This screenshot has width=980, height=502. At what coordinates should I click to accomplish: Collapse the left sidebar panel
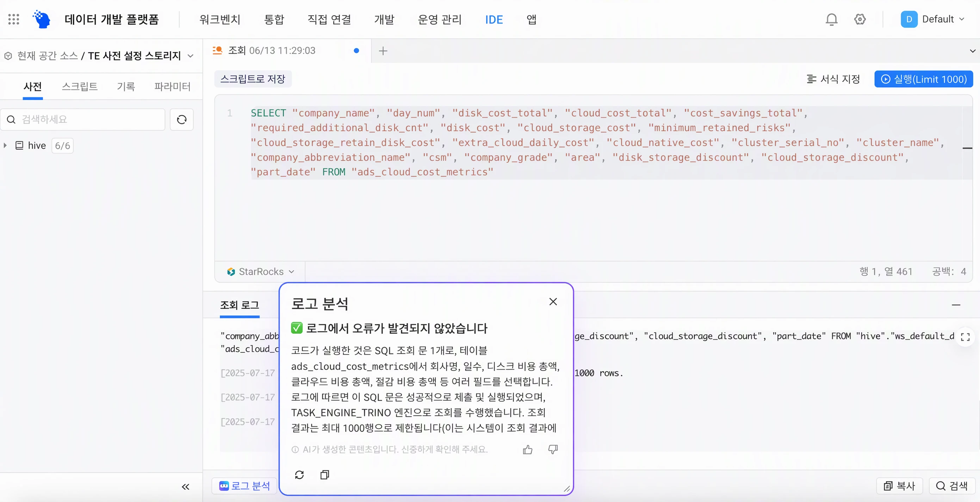tap(185, 487)
